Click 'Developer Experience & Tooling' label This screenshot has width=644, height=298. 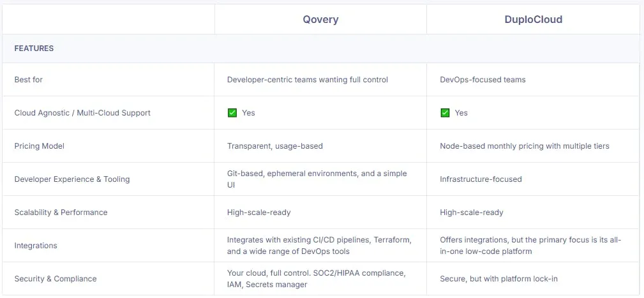tap(72, 179)
